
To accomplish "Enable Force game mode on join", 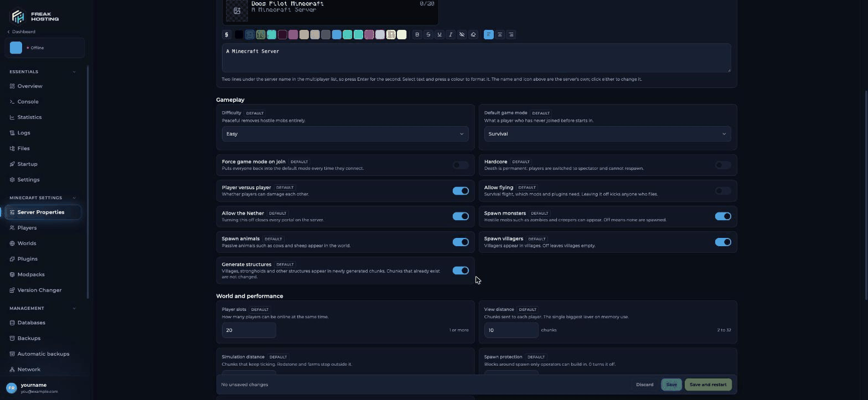I will pos(461,165).
